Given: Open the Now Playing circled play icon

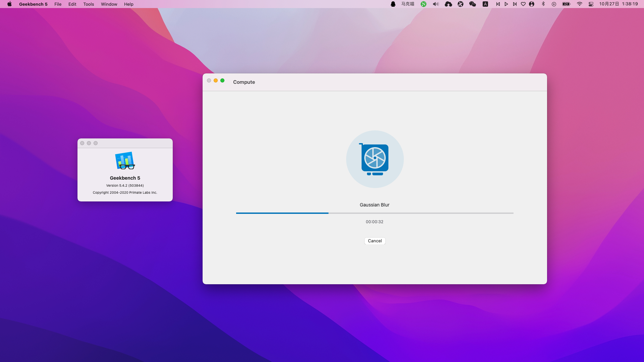Looking at the screenshot, I should (554, 4).
